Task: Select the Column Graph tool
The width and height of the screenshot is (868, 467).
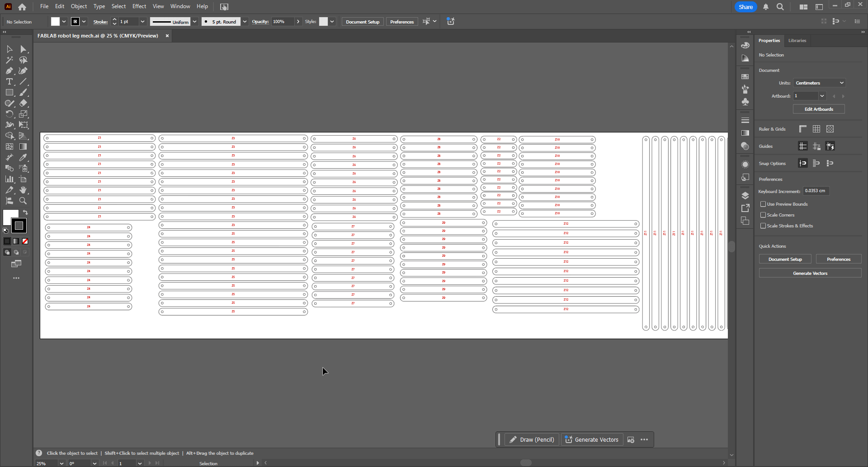Action: point(9,179)
